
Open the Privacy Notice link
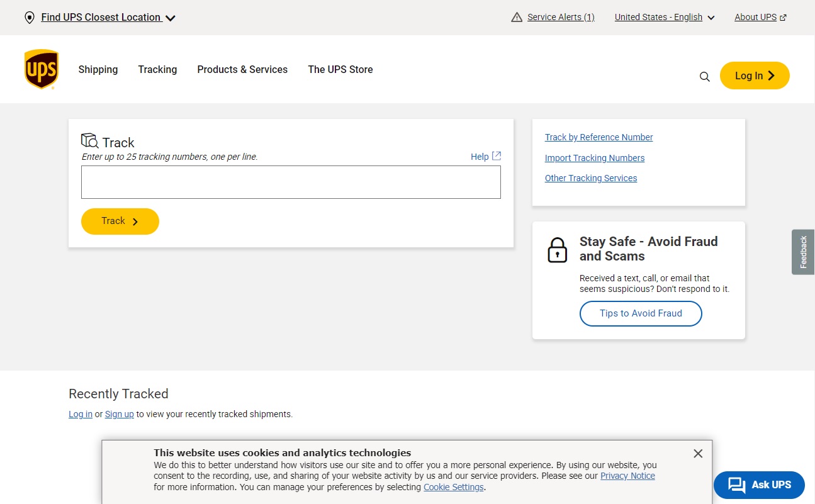click(627, 476)
